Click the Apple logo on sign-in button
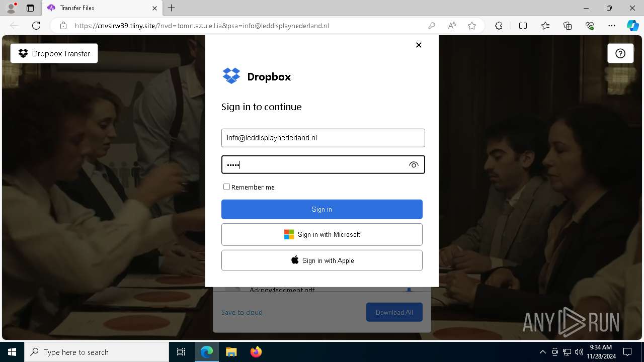The image size is (644, 362). (295, 260)
